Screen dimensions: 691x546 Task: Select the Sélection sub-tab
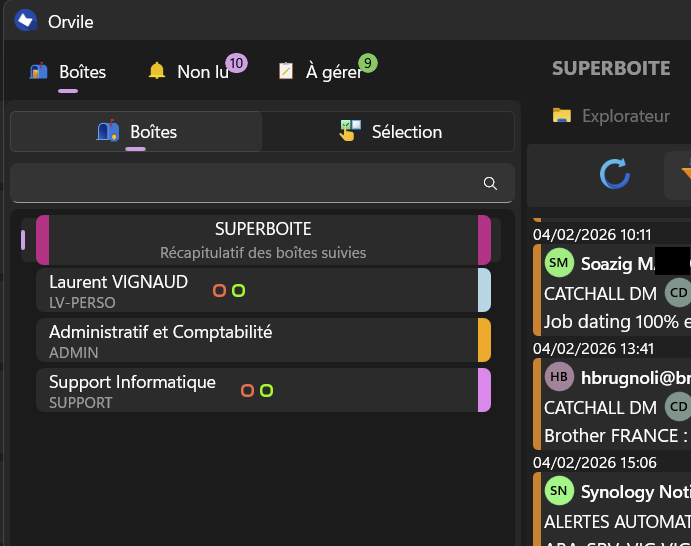pos(390,132)
